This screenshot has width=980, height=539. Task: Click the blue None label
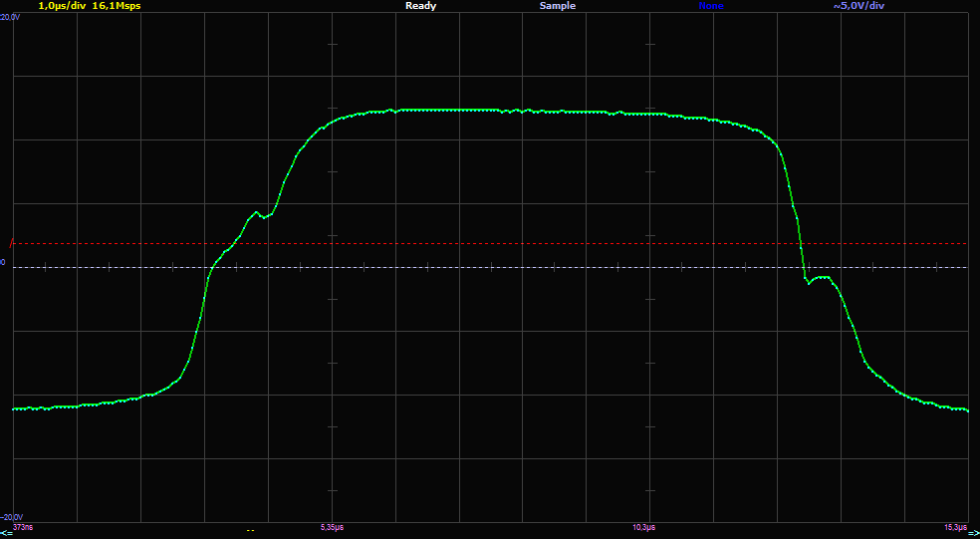(711, 6)
